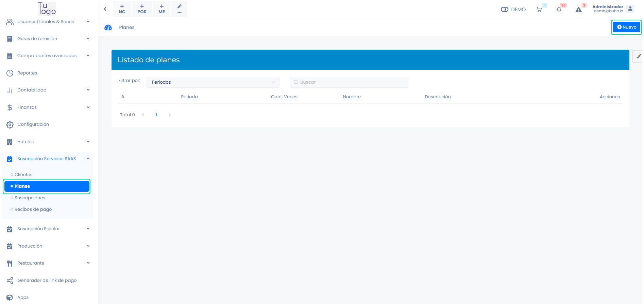The width and height of the screenshot is (644, 304).
Task: Toggle the DEMO mode switch
Action: (x=505, y=10)
